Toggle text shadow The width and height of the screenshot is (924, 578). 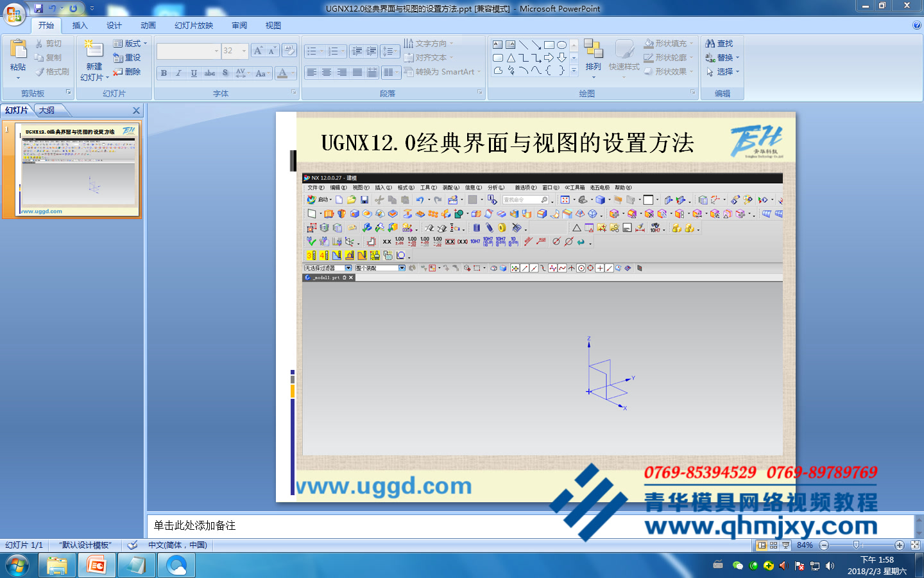click(225, 73)
